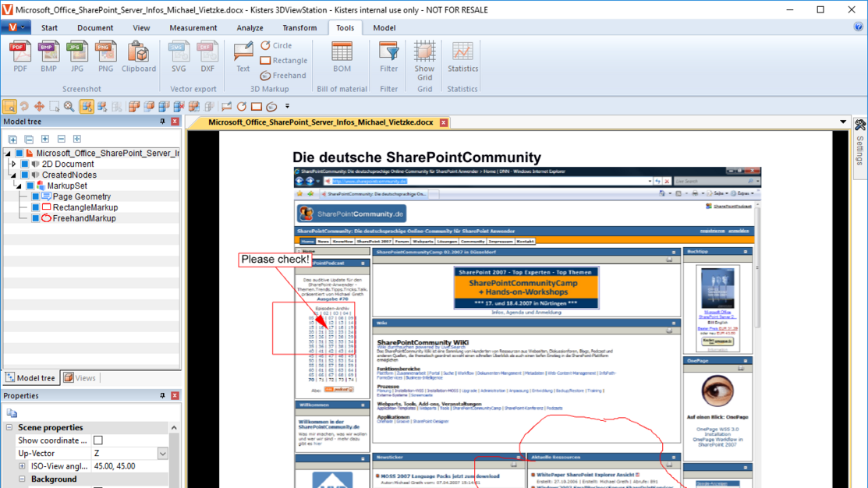The image size is (868, 488).
Task: Open the quick toolbar overflow dropdown
Action: click(287, 106)
